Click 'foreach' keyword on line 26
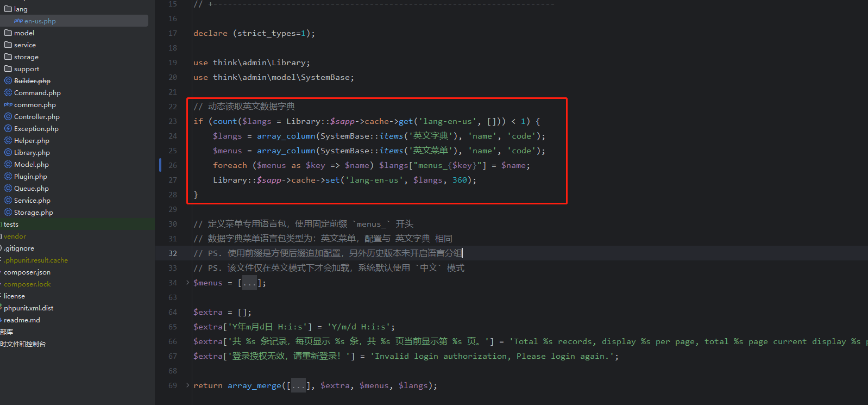 coord(230,165)
